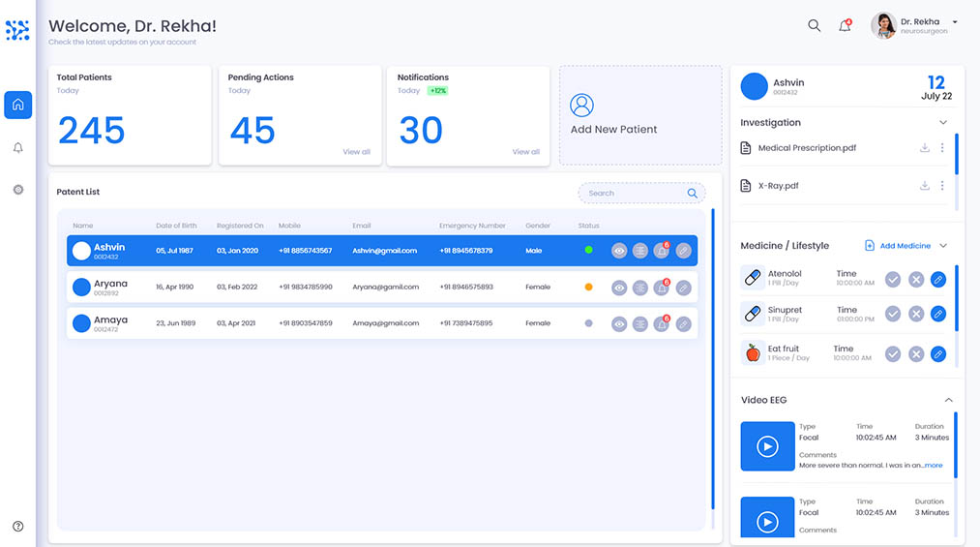Open Dr. Rekha profile dropdown

click(954, 22)
